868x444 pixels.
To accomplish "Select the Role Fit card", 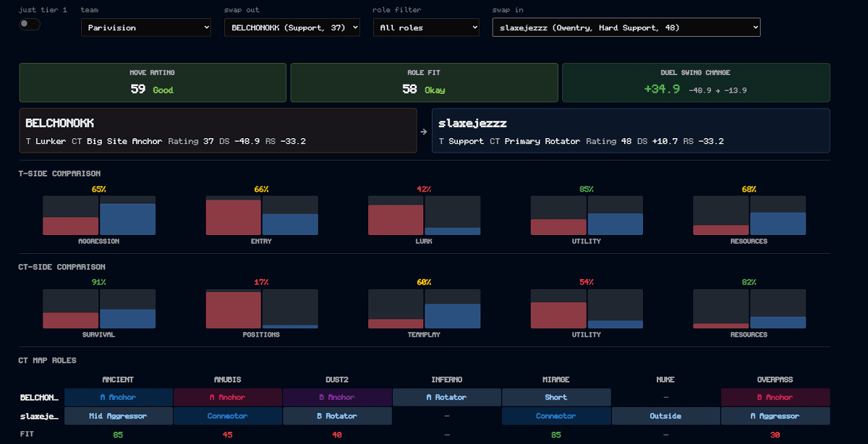I will 424,82.
